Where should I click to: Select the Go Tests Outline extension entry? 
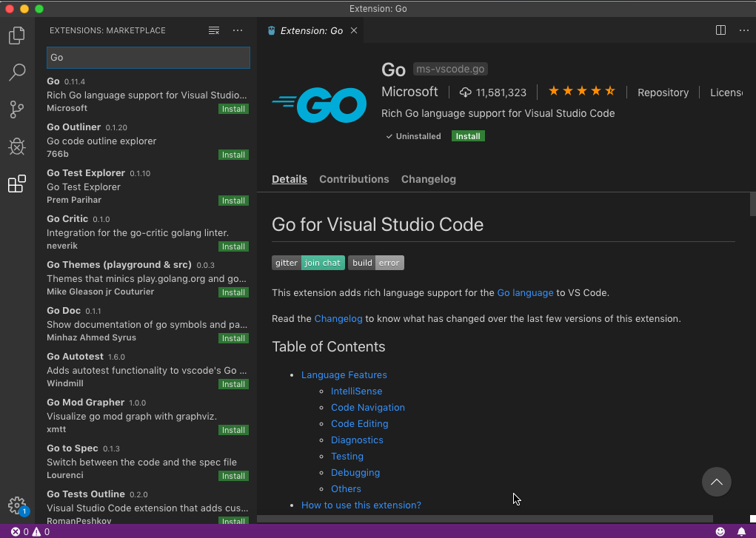pos(147,504)
